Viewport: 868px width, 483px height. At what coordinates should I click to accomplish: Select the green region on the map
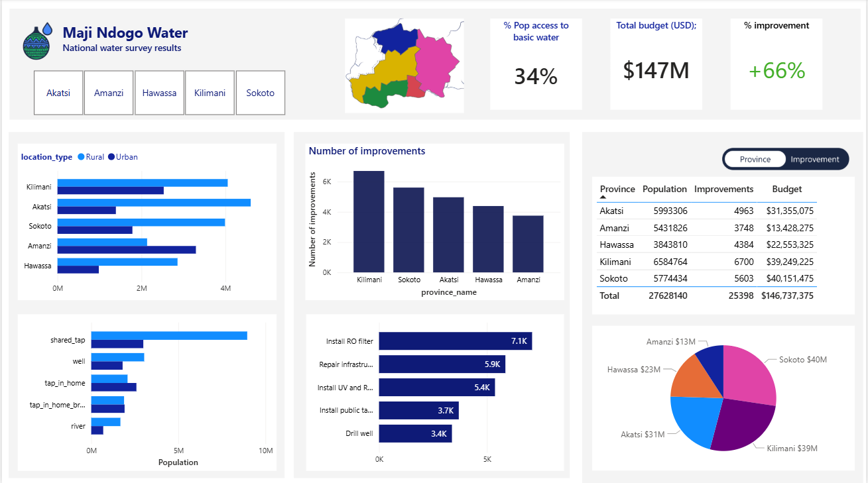[x=385, y=93]
